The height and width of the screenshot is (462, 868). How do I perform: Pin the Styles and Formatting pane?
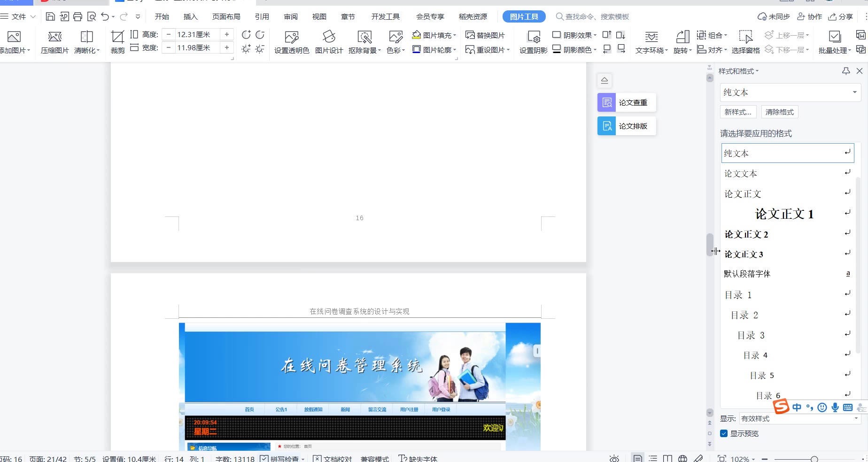tap(846, 71)
